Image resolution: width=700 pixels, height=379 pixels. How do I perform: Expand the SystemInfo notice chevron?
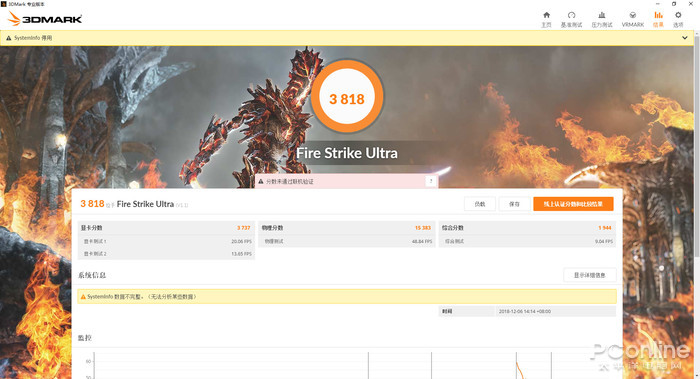685,38
